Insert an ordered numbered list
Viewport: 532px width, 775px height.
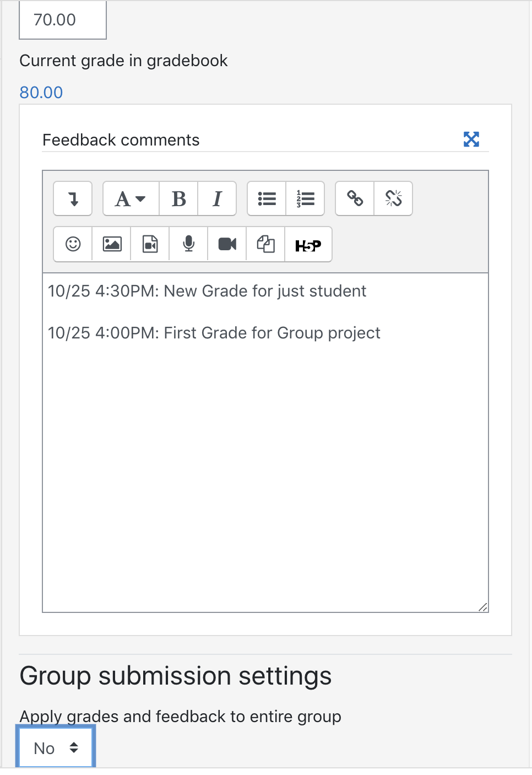(305, 198)
